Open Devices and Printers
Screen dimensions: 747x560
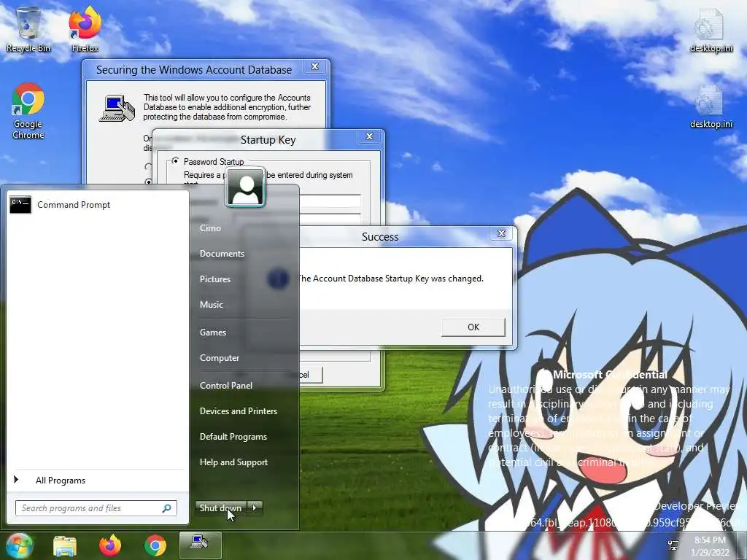point(239,411)
